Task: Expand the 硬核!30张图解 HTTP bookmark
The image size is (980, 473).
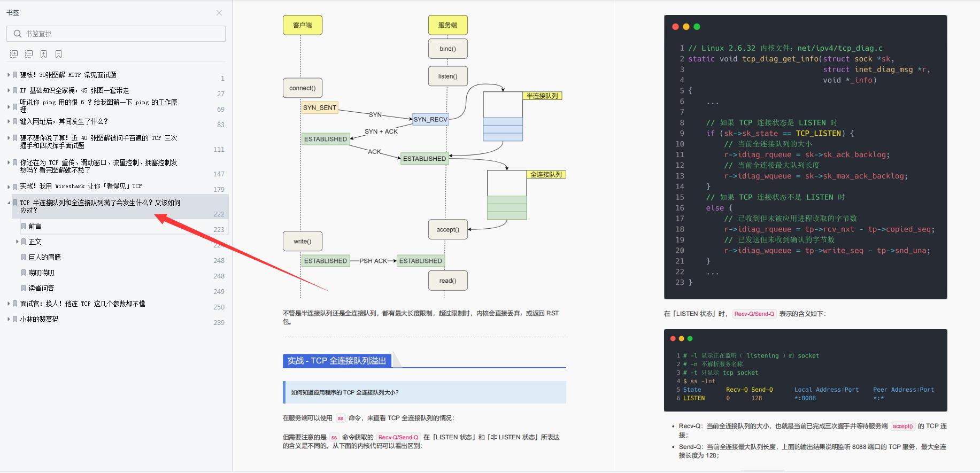Action: (x=9, y=75)
